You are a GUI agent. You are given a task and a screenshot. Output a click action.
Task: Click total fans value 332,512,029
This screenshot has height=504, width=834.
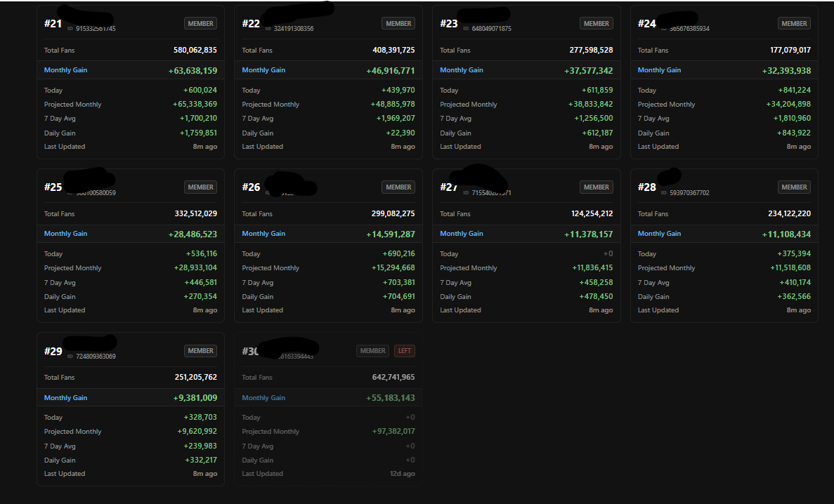[196, 213]
